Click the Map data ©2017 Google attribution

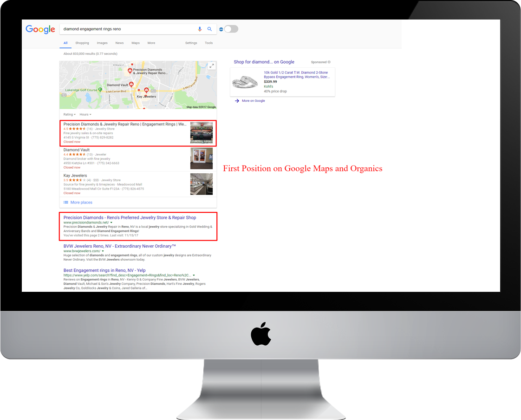(x=201, y=107)
